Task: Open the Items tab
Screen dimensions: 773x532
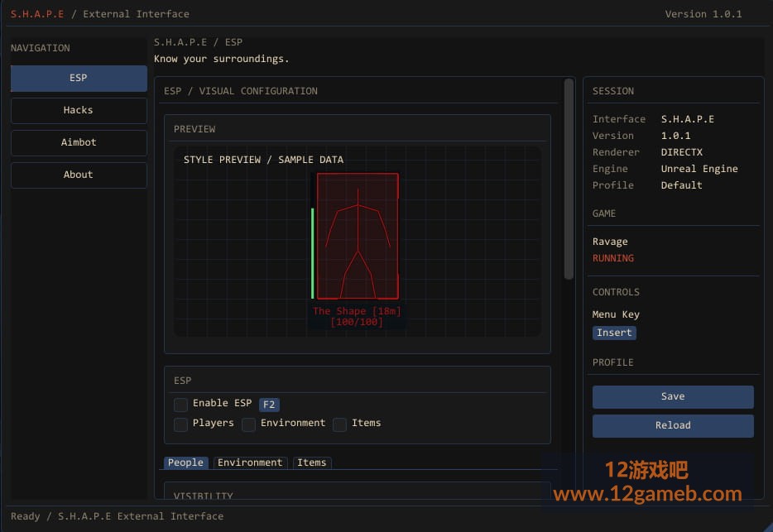Action: (x=311, y=463)
